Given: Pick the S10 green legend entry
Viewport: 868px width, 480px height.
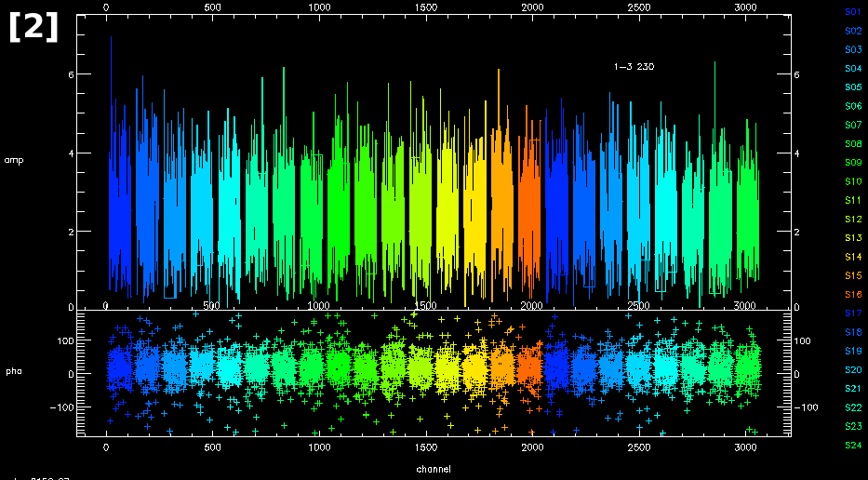Looking at the screenshot, I should [852, 181].
